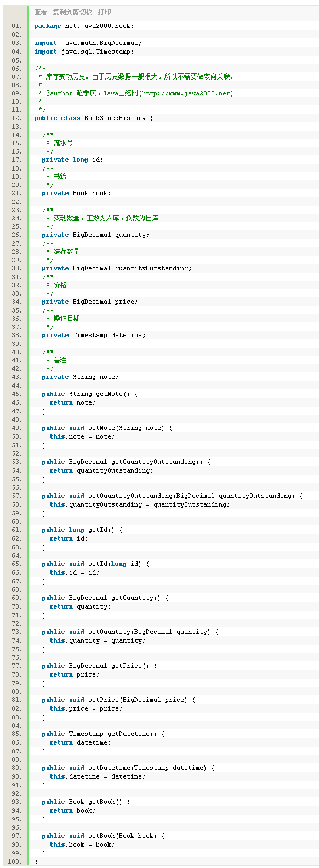319x868 pixels.
Task: Click the 操作日期 comment
Action: [63, 318]
